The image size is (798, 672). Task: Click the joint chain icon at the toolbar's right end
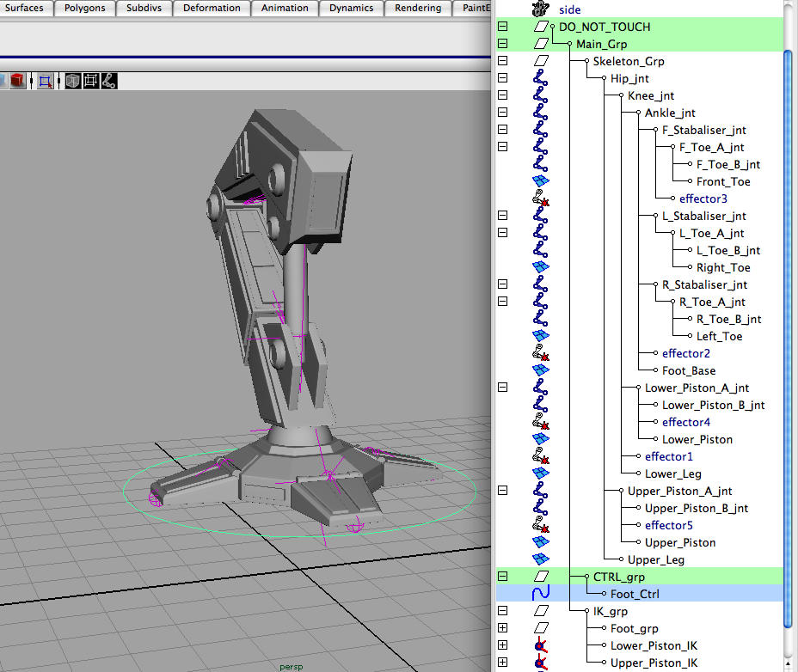[x=109, y=80]
